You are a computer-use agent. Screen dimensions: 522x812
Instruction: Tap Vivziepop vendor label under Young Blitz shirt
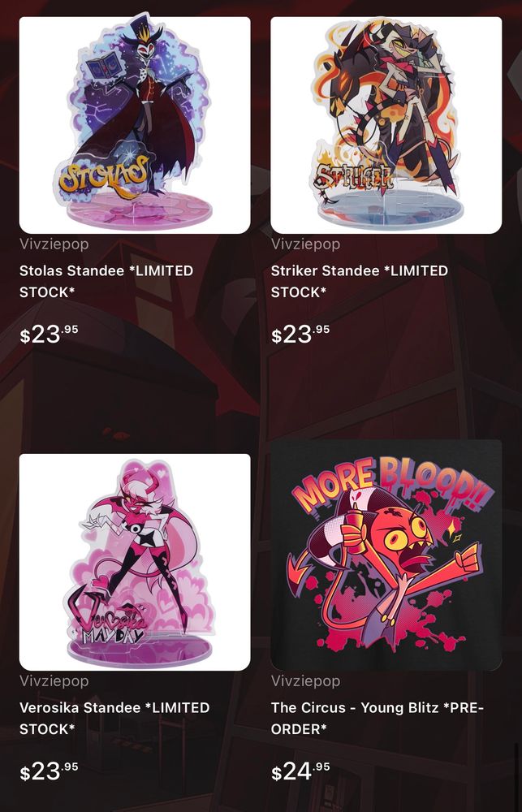pyautogui.click(x=305, y=681)
